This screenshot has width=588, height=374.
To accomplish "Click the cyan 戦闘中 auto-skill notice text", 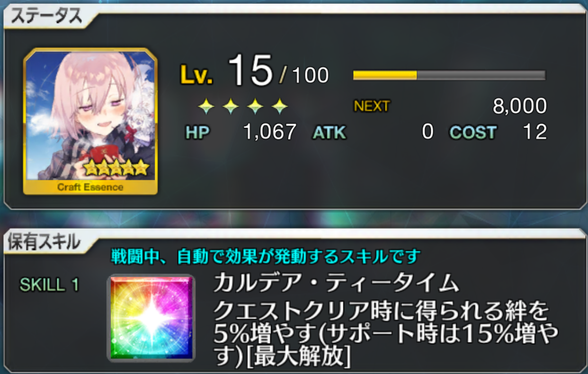I will 266,257.
